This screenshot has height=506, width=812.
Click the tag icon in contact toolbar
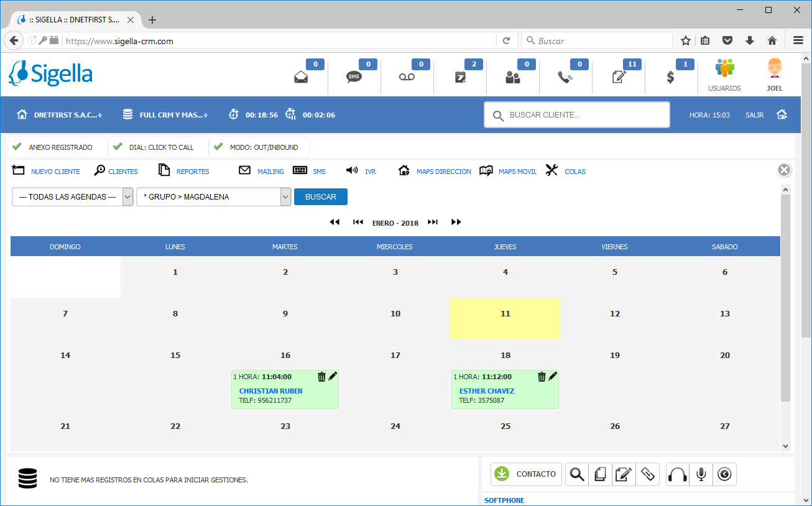648,474
